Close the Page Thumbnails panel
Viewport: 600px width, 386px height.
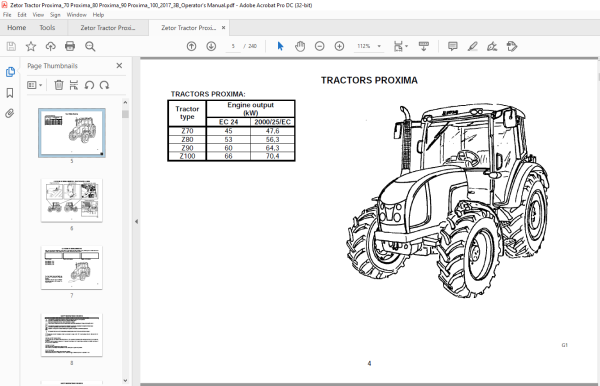click(119, 66)
